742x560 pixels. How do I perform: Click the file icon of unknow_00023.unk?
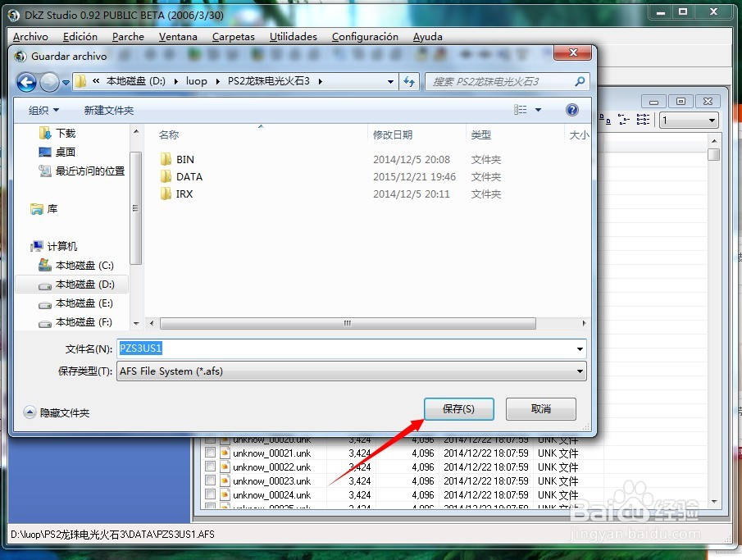pos(225,480)
